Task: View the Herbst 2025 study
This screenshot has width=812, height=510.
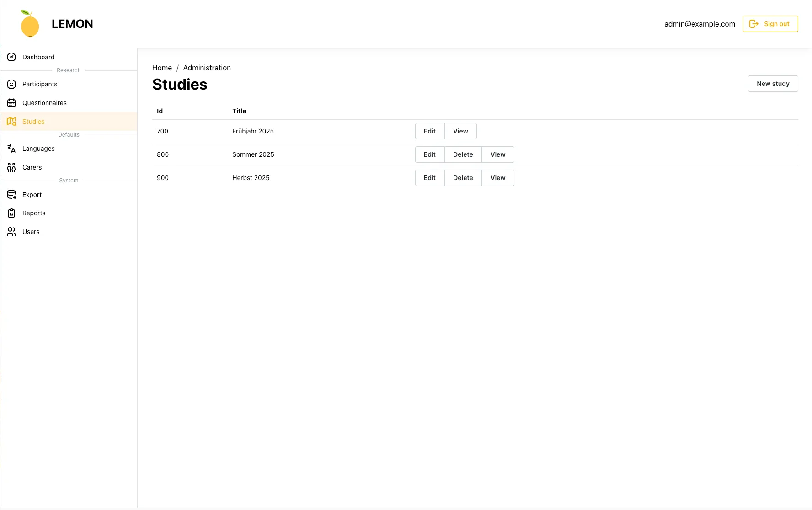Action: (x=498, y=178)
